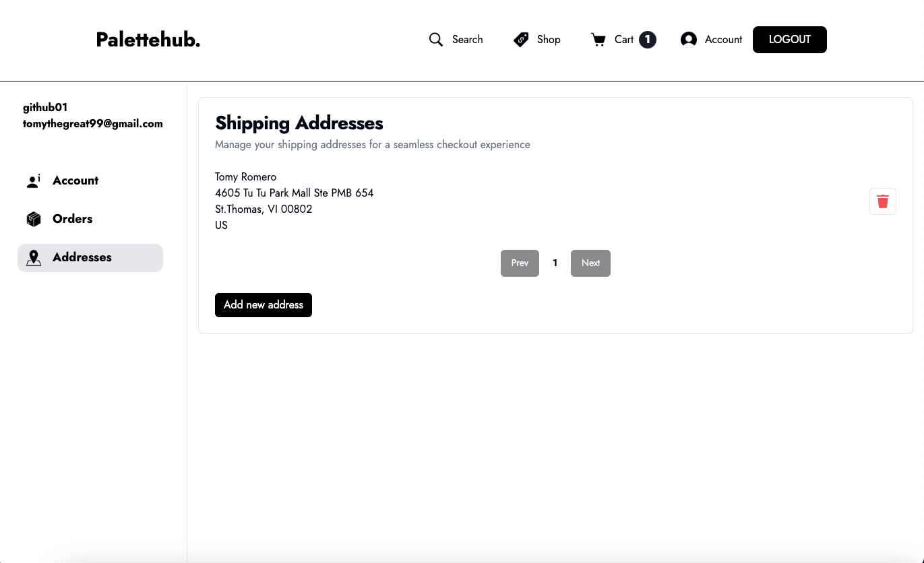
Task: Go home via the Palettehub logo
Action: pos(148,40)
